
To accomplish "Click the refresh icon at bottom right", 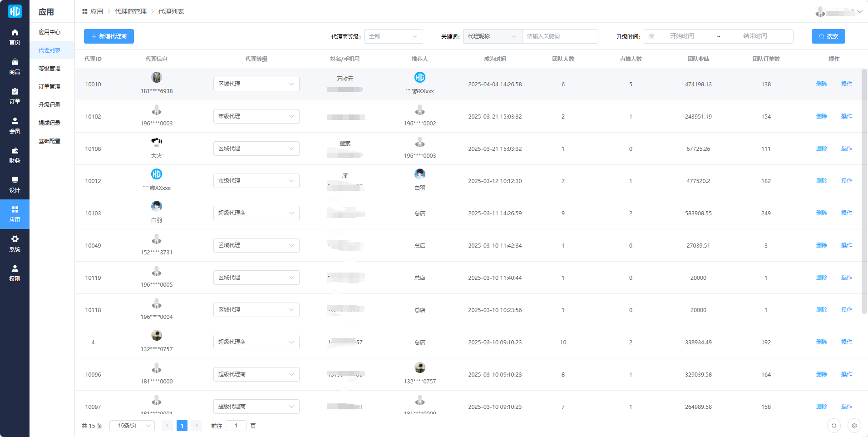I will [833, 426].
